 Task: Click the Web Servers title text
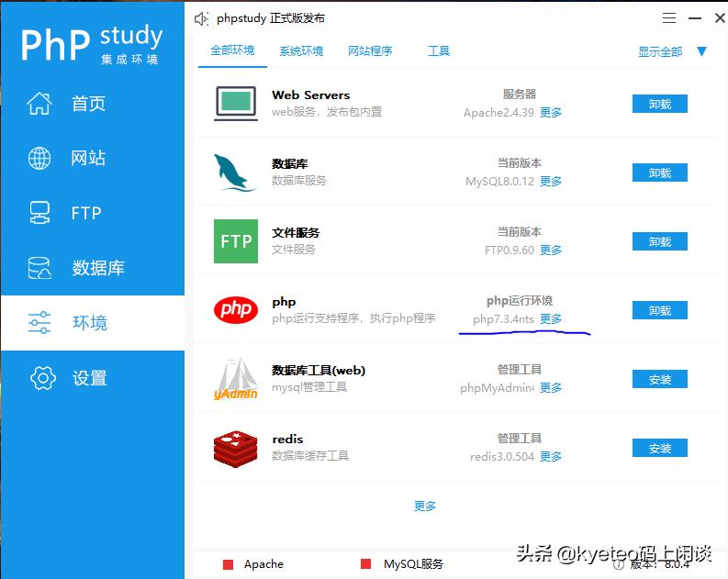coord(310,95)
